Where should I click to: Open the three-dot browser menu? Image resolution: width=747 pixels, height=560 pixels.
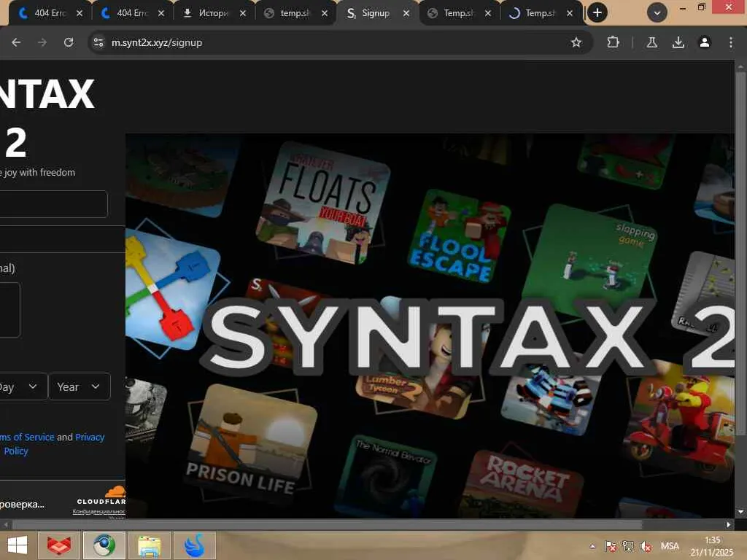730,42
